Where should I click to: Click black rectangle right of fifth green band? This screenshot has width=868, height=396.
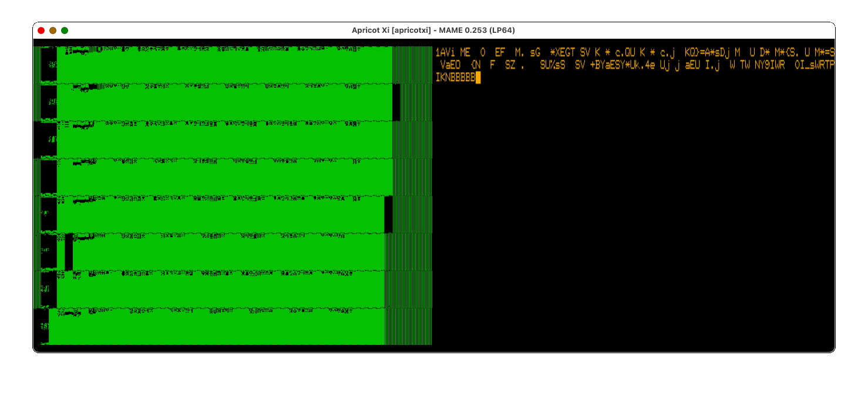388,214
